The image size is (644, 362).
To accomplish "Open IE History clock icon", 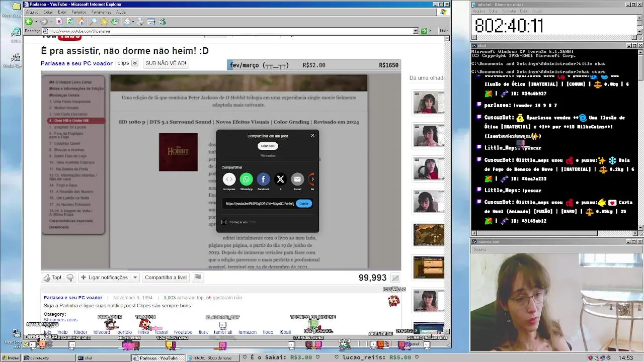I will click(x=115, y=22).
